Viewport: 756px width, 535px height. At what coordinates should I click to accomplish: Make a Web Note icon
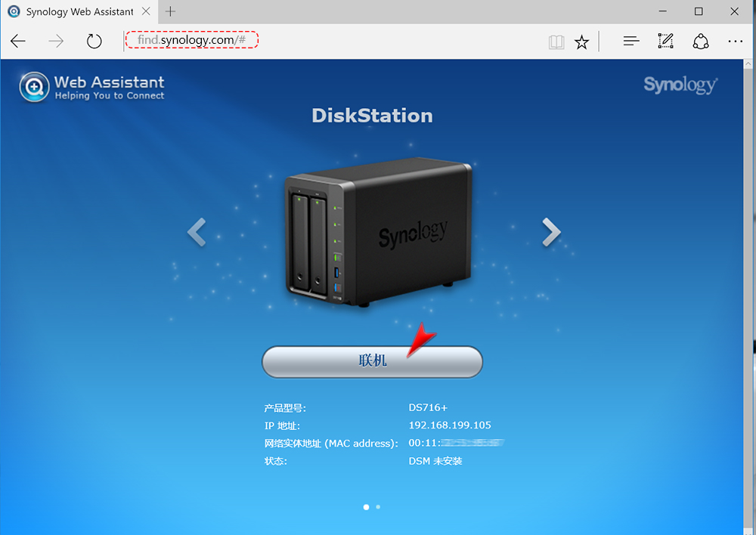click(x=665, y=41)
